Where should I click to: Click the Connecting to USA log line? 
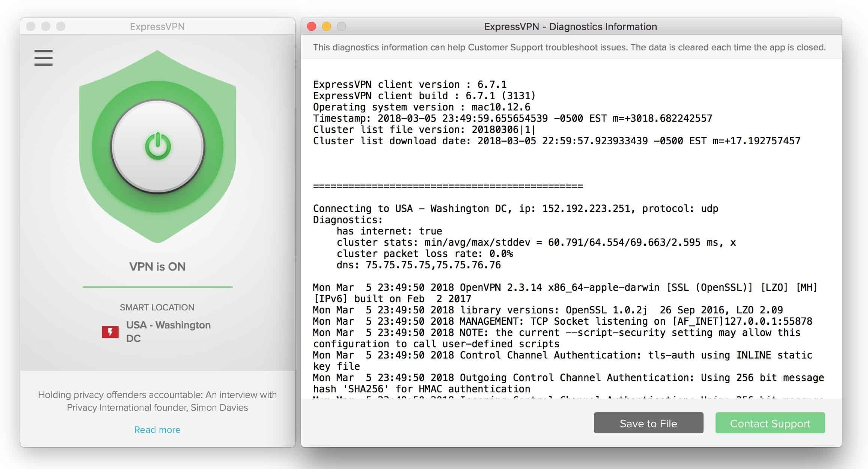515,209
